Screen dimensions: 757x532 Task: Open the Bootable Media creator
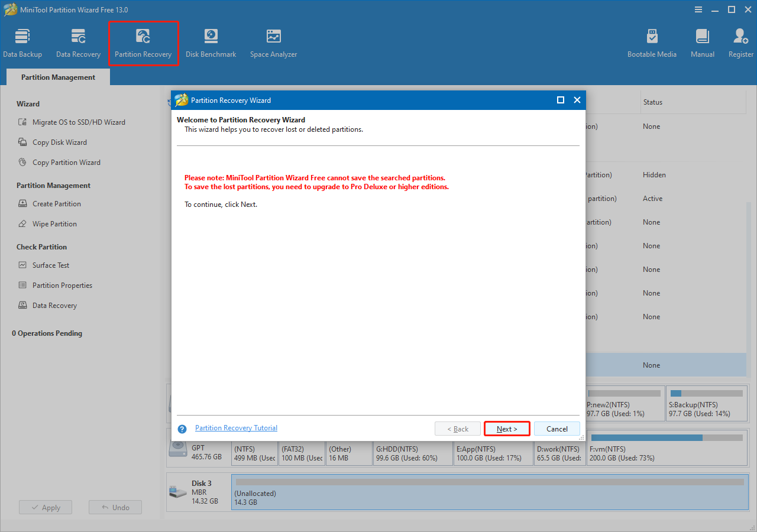click(x=652, y=41)
